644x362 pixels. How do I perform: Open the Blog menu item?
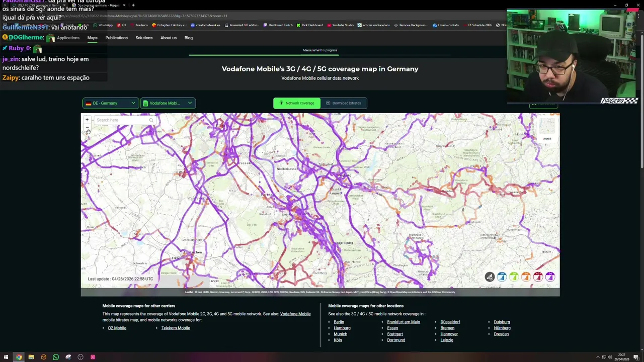[189, 38]
